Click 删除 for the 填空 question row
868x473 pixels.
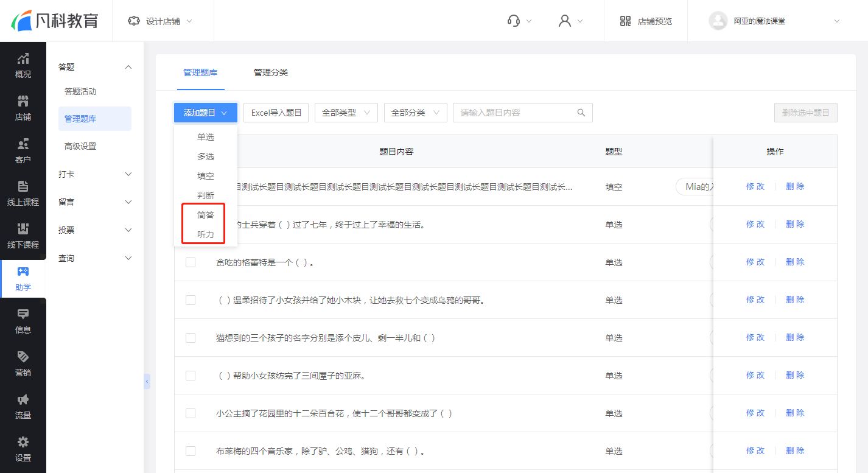point(795,187)
